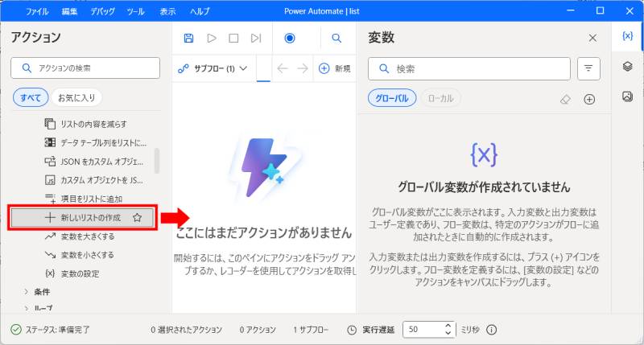Expand the 条件 action group
644x345 pixels.
coord(37,292)
